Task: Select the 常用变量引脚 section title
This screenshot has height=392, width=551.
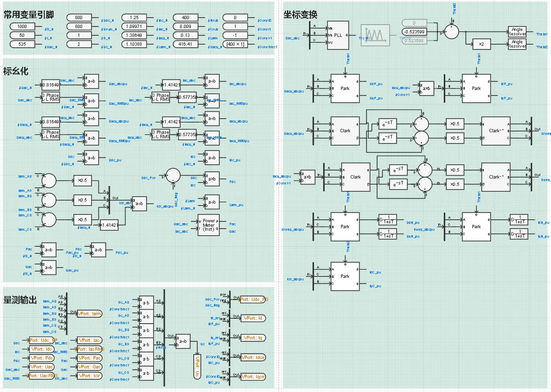Action: tap(29, 15)
